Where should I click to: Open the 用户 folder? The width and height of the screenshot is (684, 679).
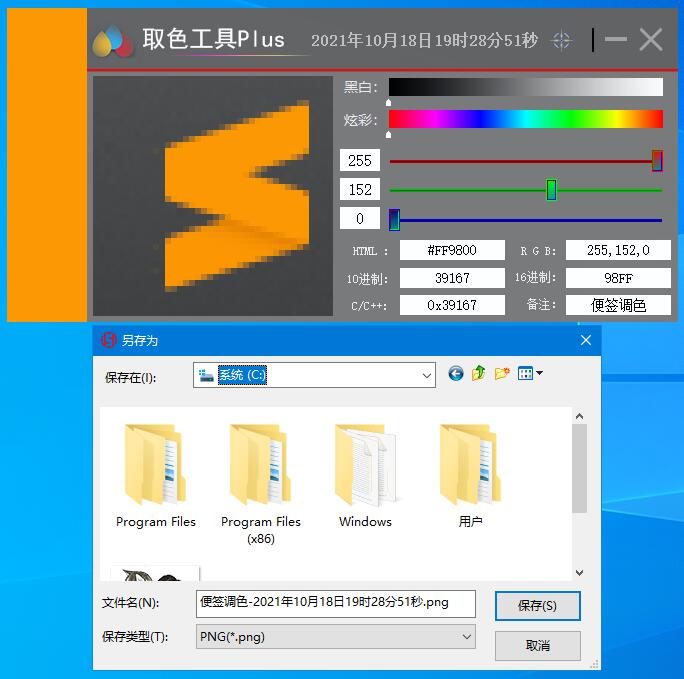470,476
